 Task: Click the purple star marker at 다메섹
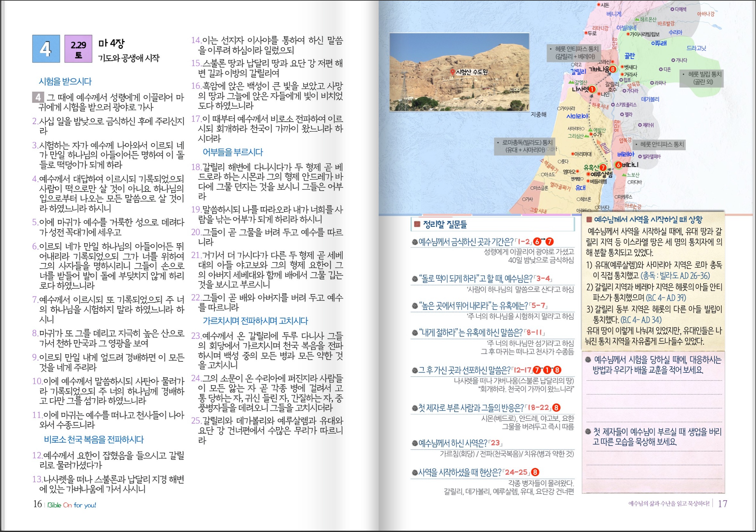coord(672,9)
